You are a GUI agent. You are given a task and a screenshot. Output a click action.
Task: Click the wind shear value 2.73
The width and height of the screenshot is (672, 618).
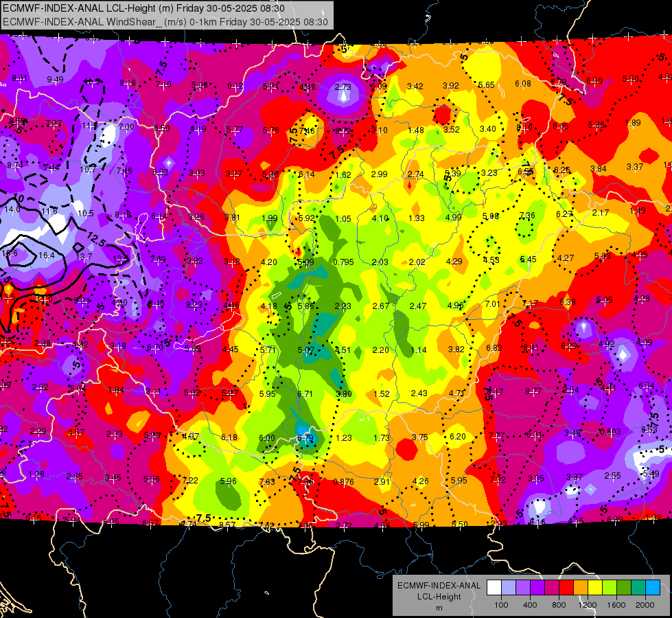(x=343, y=87)
